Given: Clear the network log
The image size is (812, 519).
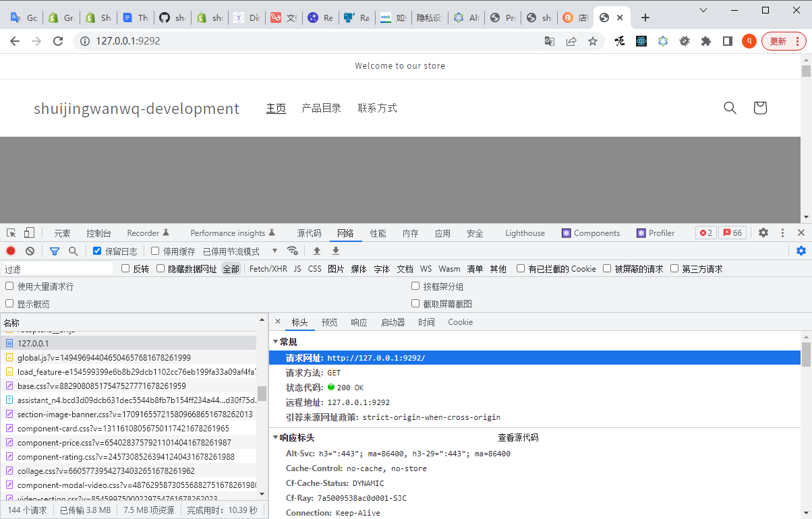Looking at the screenshot, I should point(30,251).
